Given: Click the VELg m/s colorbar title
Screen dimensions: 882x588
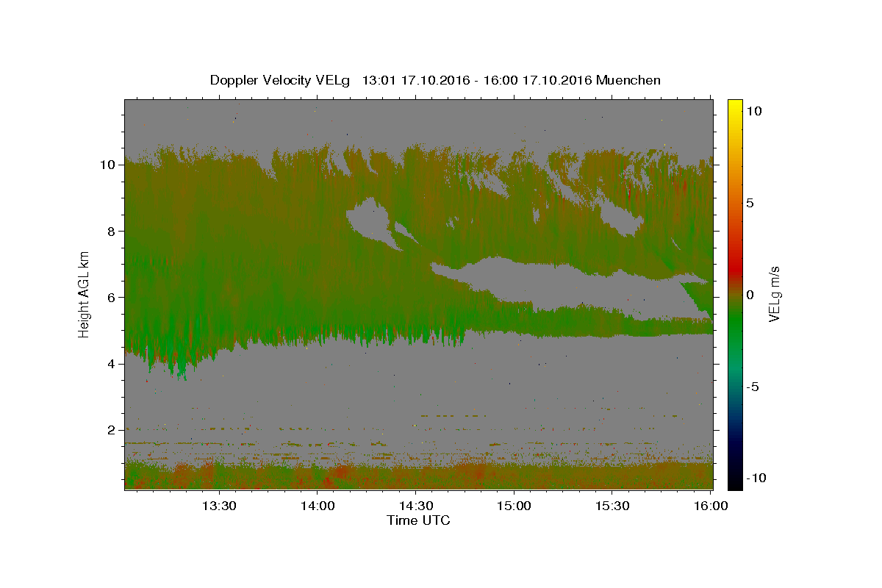Looking at the screenshot, I should coord(775,295).
